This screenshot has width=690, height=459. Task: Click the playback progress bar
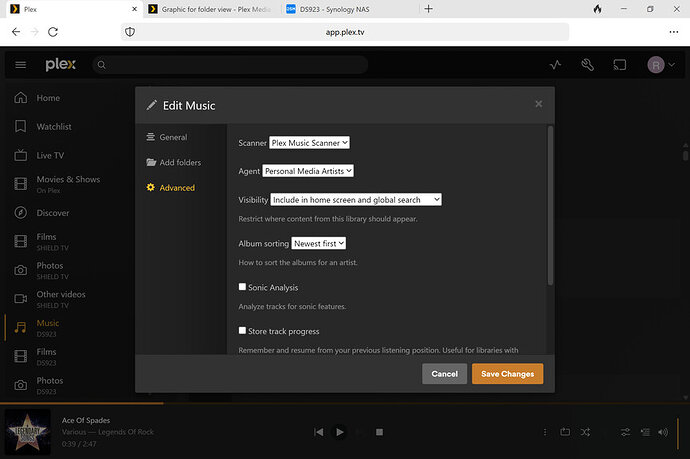click(x=345, y=403)
